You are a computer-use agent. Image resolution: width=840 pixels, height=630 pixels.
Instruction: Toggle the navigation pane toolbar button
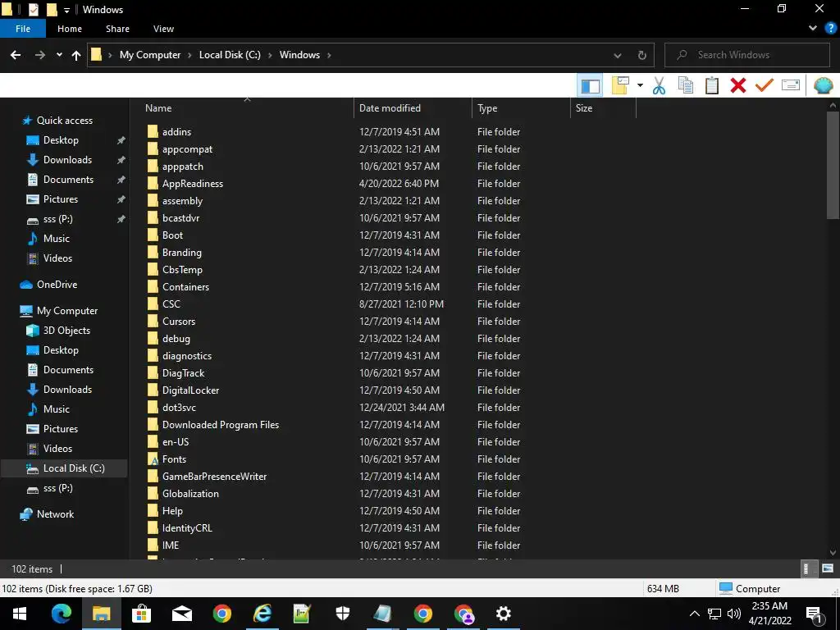[x=590, y=85]
